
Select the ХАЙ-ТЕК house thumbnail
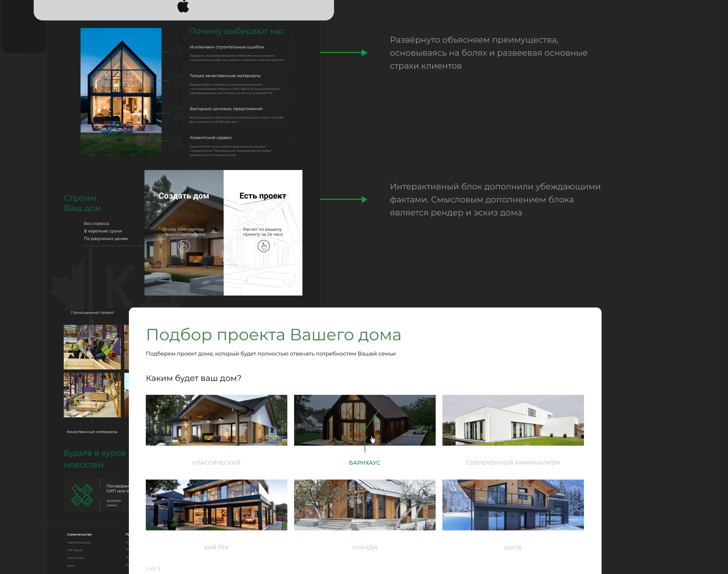click(x=216, y=505)
